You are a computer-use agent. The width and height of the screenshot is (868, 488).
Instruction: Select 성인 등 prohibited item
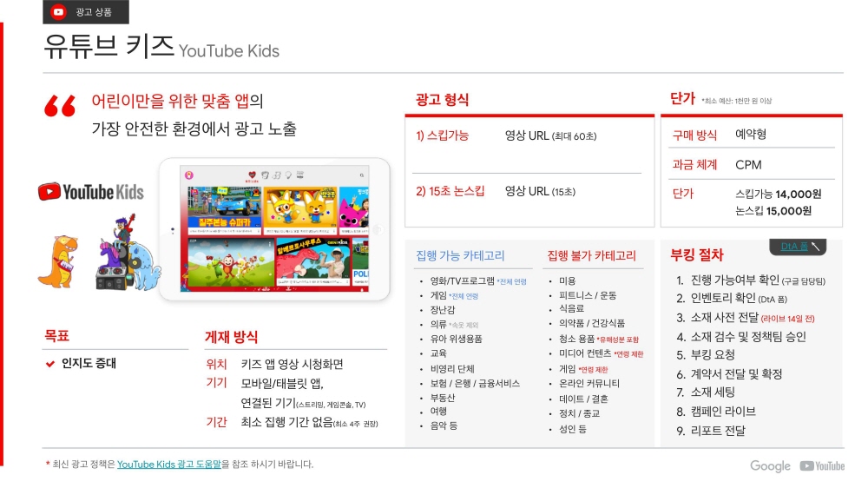(x=572, y=429)
